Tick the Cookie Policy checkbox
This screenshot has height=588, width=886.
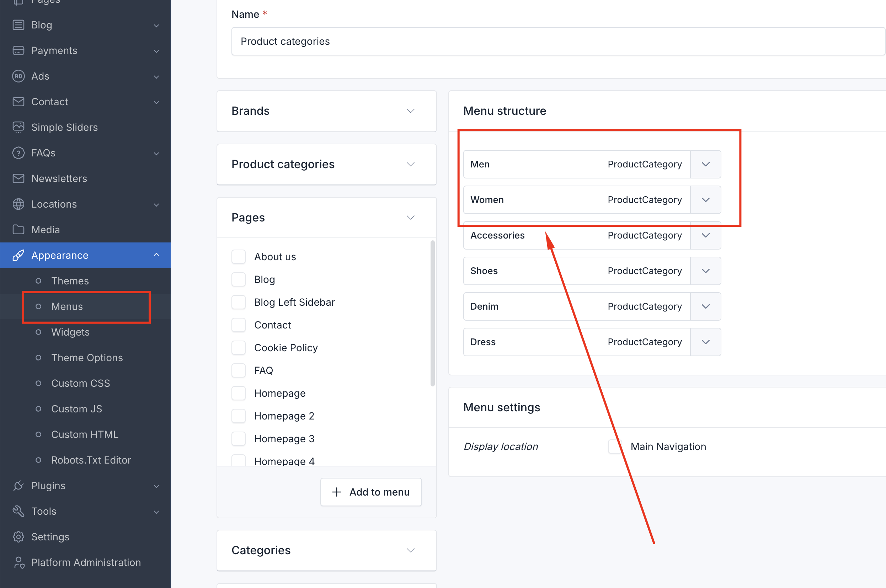[239, 348]
